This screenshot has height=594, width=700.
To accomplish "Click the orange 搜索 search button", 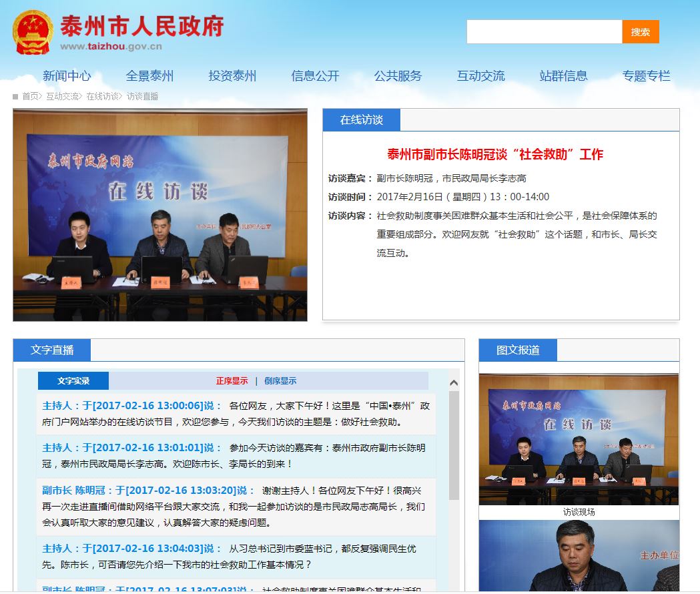I will (641, 31).
